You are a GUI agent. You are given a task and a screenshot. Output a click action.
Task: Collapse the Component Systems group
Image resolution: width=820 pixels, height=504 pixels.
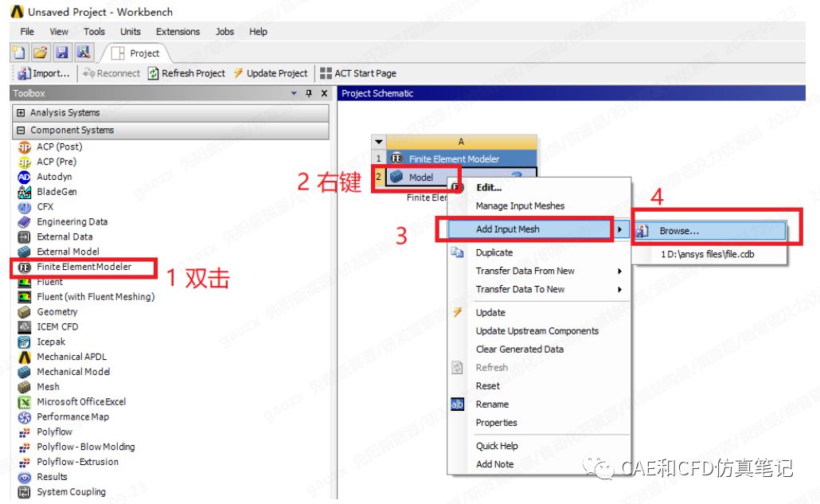(21, 131)
